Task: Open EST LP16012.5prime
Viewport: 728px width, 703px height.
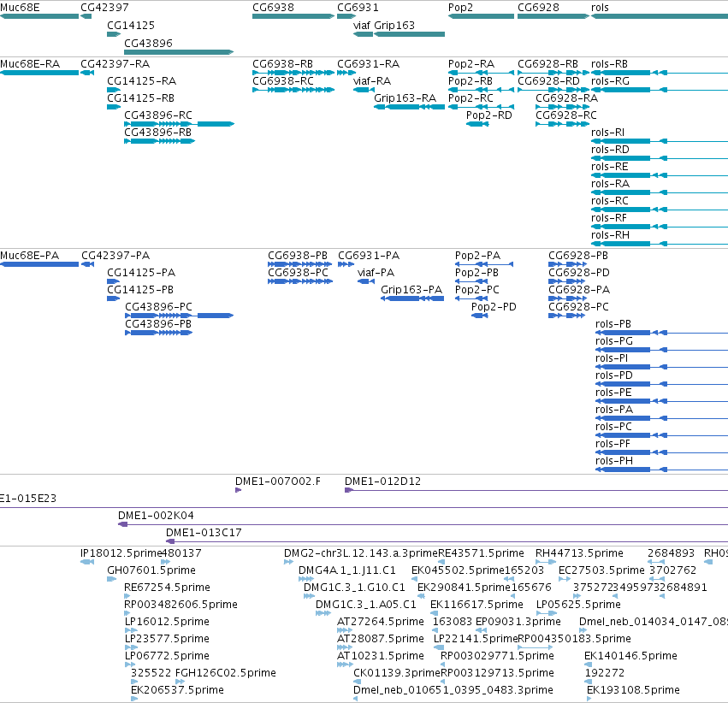Action: [167, 622]
